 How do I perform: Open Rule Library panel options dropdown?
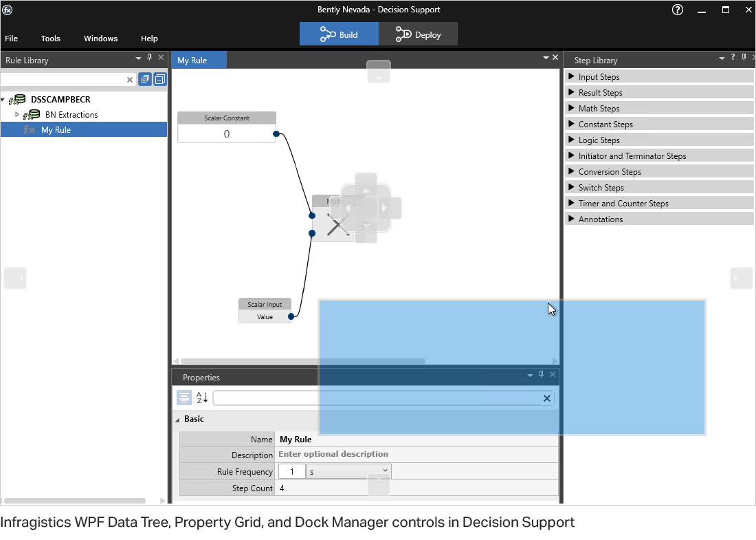[x=138, y=58]
